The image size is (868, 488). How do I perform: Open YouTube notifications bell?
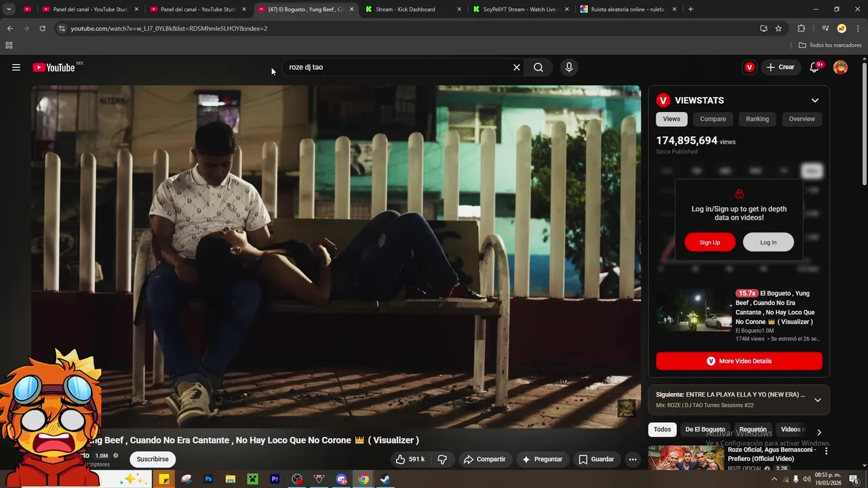pos(815,67)
